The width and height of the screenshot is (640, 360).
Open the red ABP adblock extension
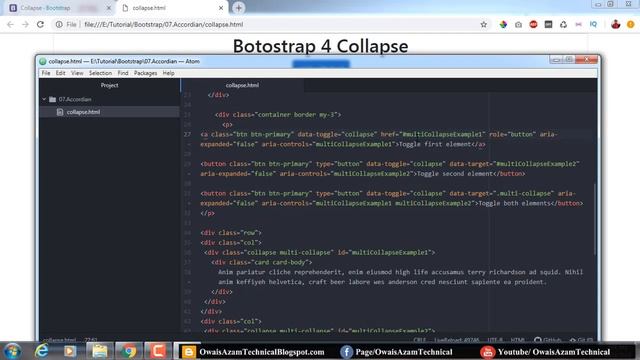point(533,24)
